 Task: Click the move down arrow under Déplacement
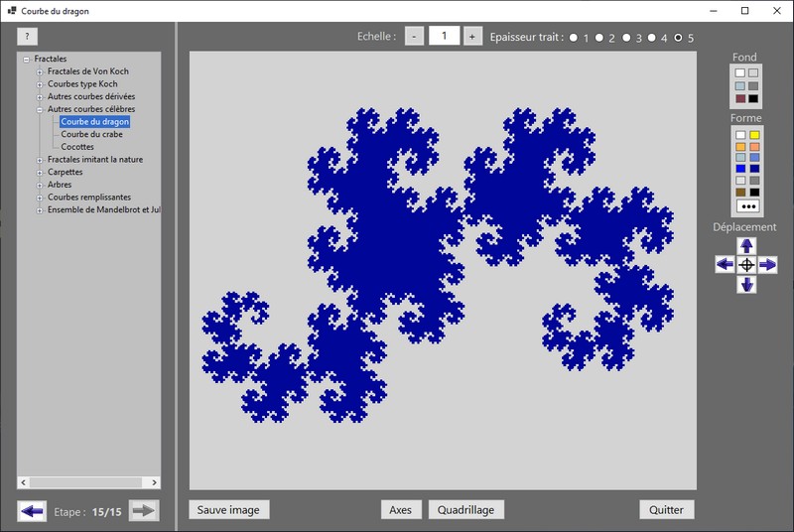[x=746, y=285]
